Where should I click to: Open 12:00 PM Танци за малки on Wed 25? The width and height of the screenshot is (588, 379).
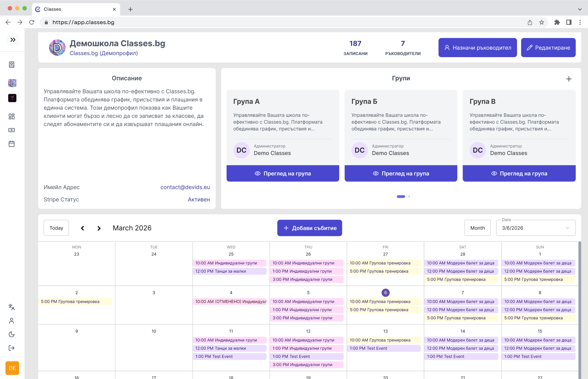[229, 271]
